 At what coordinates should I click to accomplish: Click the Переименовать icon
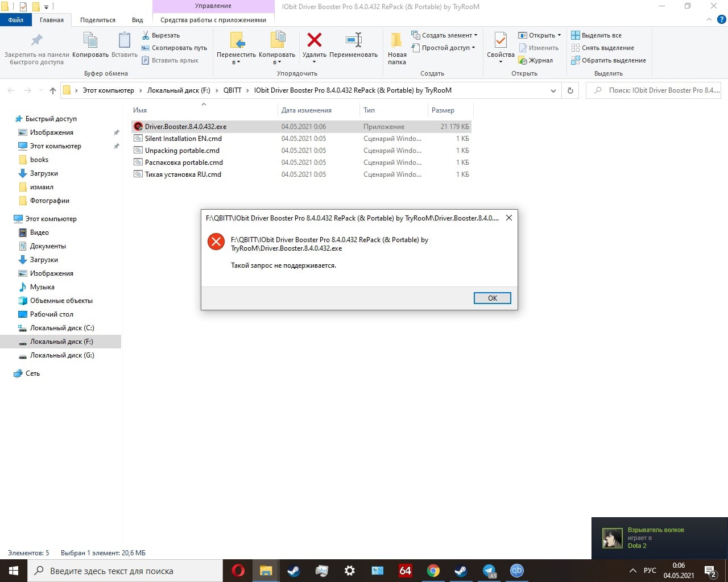pos(353,40)
